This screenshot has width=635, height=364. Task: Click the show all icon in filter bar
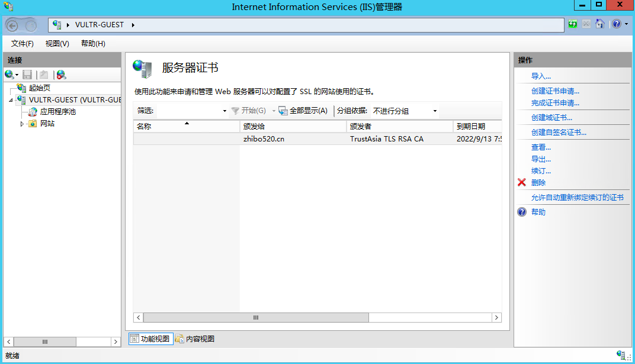coord(283,111)
